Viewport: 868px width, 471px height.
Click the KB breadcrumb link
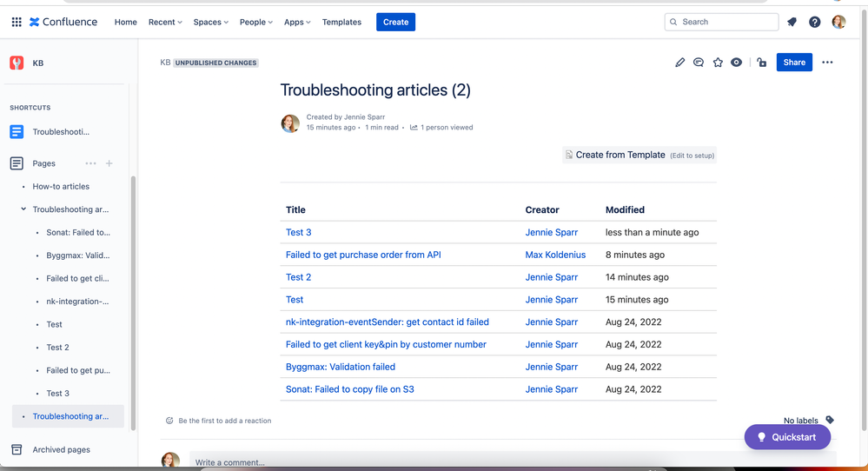coord(165,63)
